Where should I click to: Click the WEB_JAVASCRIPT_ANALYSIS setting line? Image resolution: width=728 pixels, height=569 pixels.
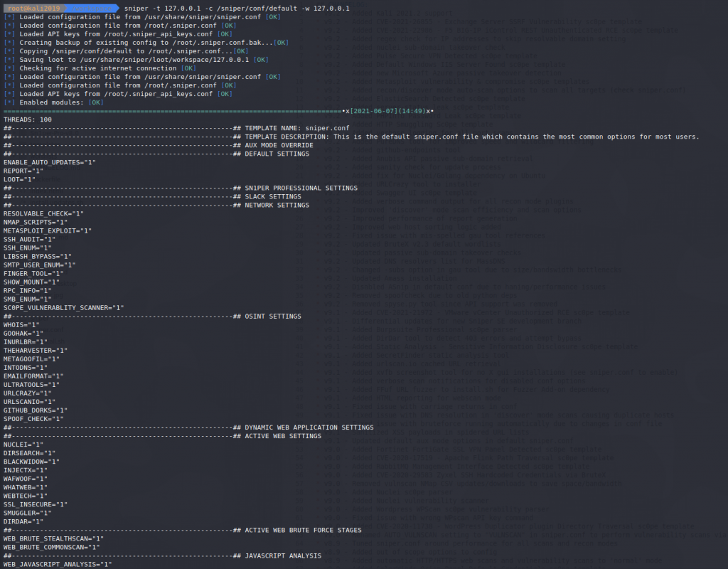coord(58,564)
